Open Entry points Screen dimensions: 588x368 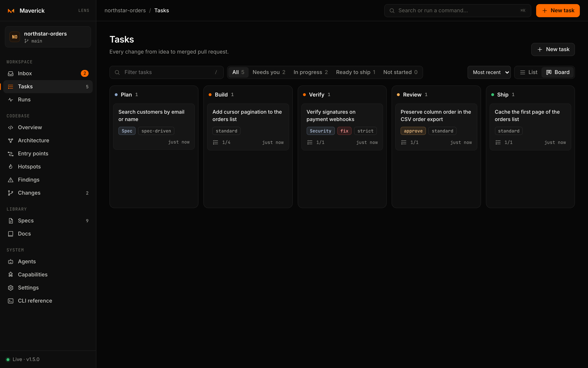pyautogui.click(x=48, y=154)
